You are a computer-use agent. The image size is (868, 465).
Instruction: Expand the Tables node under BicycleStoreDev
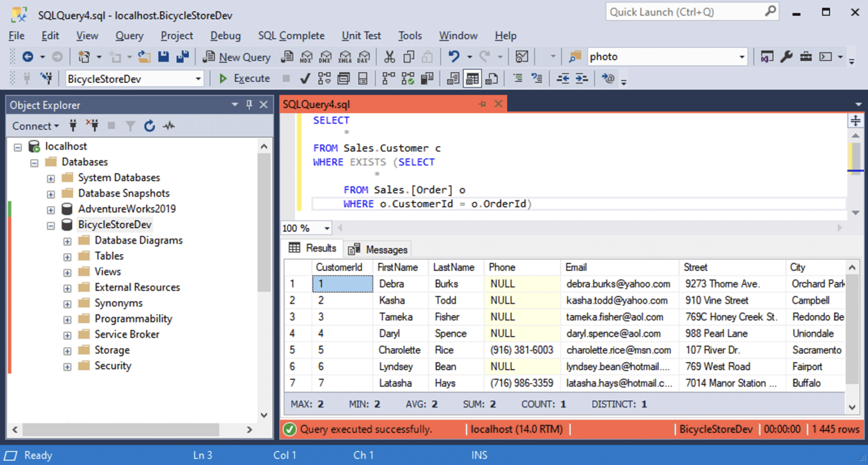67,256
